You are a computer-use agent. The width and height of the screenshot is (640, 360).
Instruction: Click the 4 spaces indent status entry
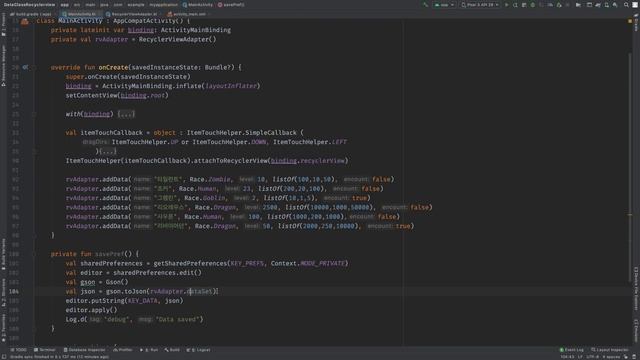(x=611, y=357)
